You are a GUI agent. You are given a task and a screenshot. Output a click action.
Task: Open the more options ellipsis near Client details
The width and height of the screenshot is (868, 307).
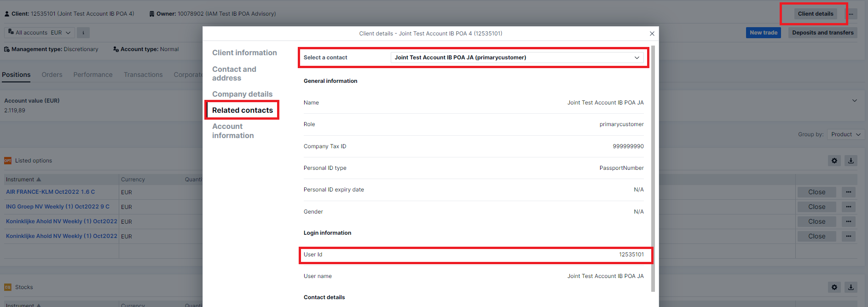pyautogui.click(x=851, y=14)
